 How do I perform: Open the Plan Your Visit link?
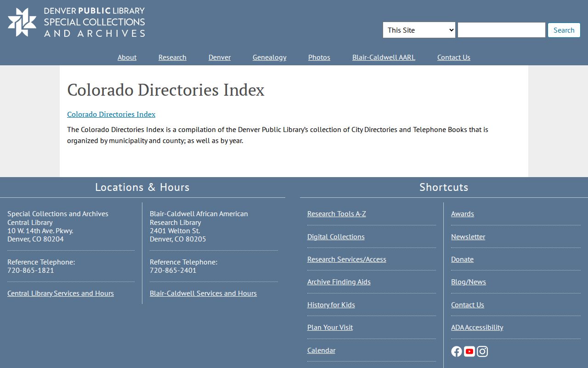tap(330, 327)
